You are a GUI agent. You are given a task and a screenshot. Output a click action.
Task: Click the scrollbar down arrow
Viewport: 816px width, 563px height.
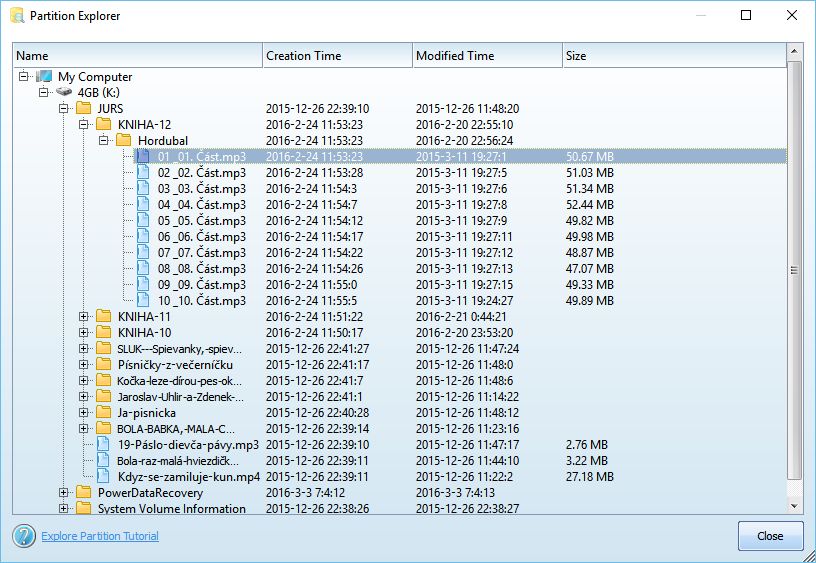pyautogui.click(x=794, y=505)
